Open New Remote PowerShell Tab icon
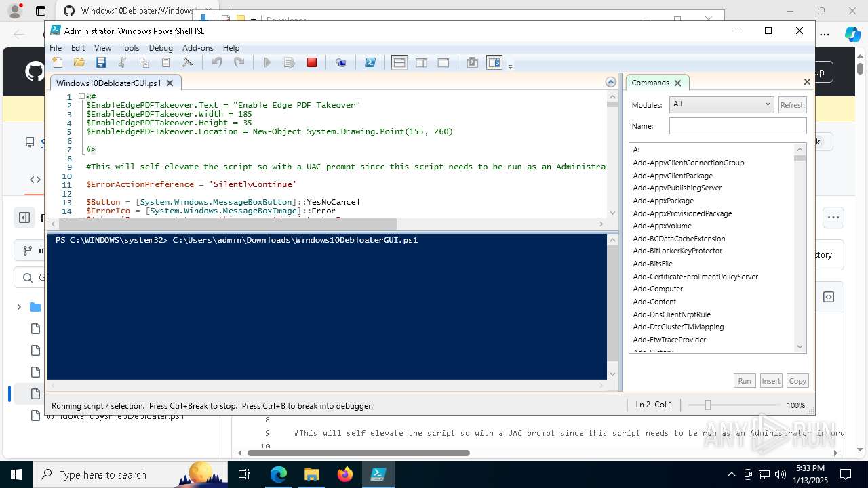Image resolution: width=868 pixels, height=488 pixels. pyautogui.click(x=341, y=62)
